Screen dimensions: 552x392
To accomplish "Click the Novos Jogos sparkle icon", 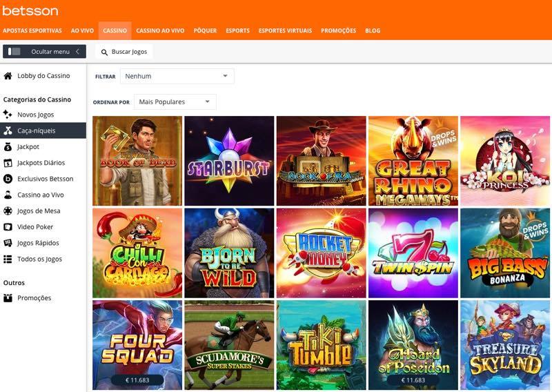I will coord(8,115).
